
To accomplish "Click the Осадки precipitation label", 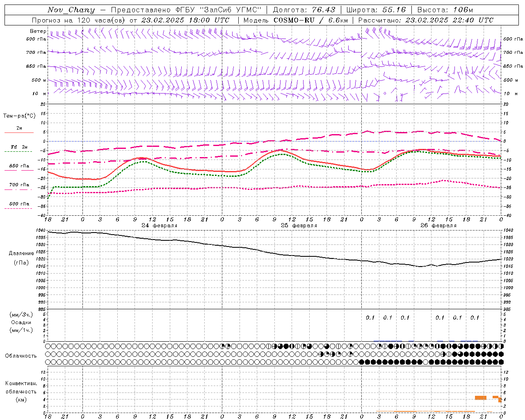I will pos(21,322).
